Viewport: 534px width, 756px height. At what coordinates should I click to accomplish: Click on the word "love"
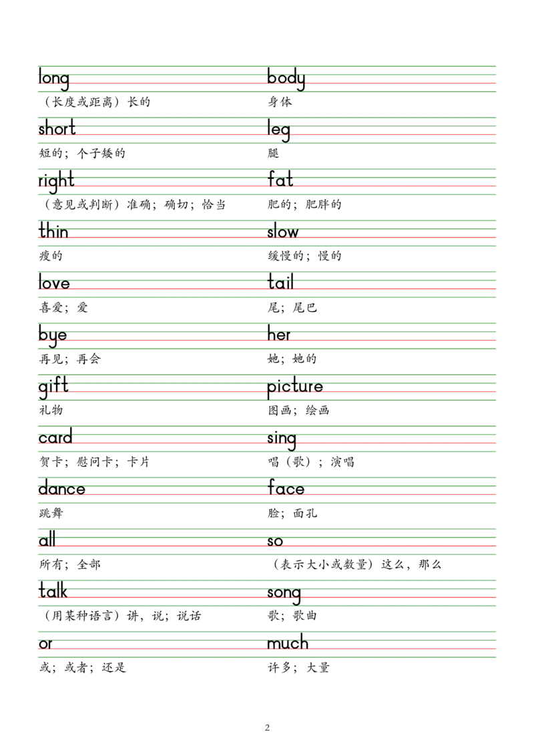(54, 284)
